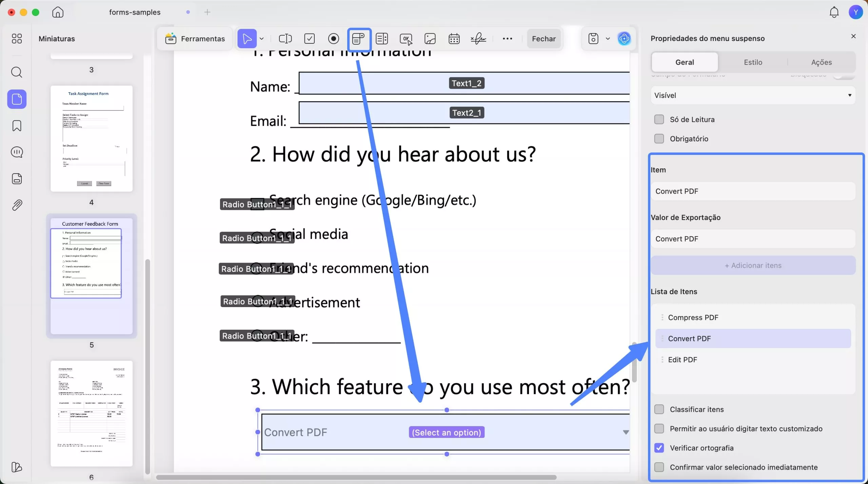Choose the text field tool

285,39
